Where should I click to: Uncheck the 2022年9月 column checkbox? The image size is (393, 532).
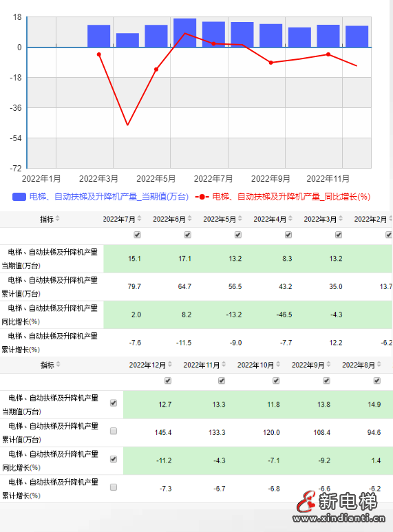tap(326, 381)
